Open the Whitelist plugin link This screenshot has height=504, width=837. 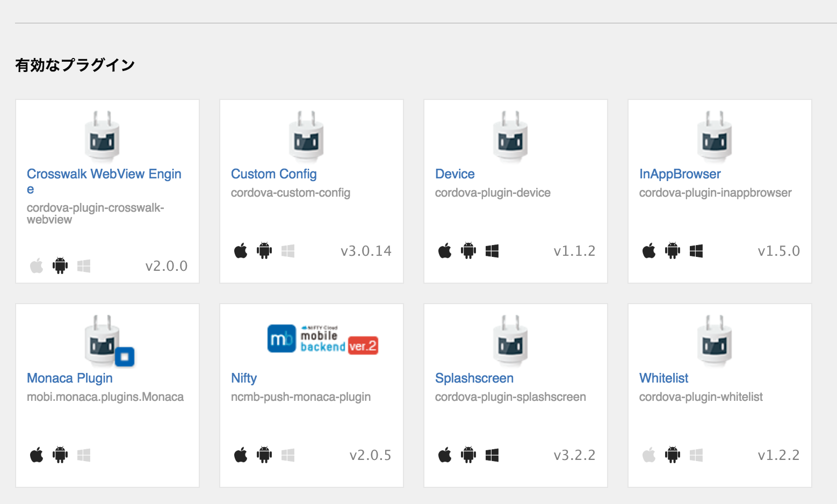coord(663,378)
